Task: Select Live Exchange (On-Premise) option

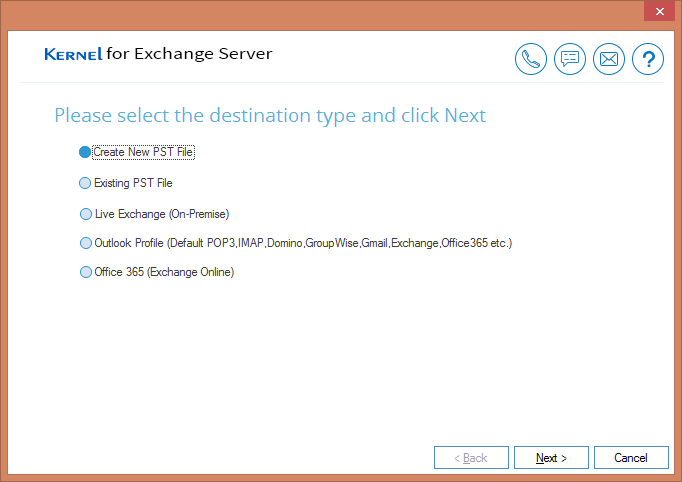Action: click(x=154, y=214)
